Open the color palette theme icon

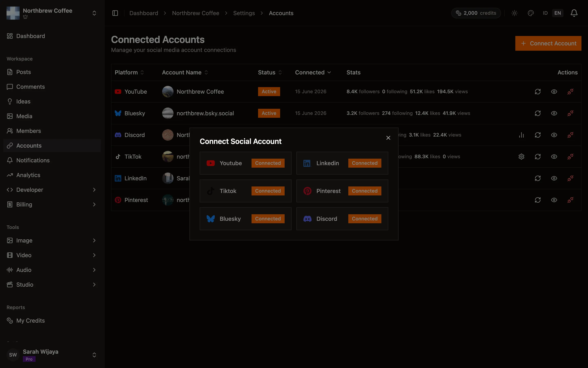click(531, 13)
